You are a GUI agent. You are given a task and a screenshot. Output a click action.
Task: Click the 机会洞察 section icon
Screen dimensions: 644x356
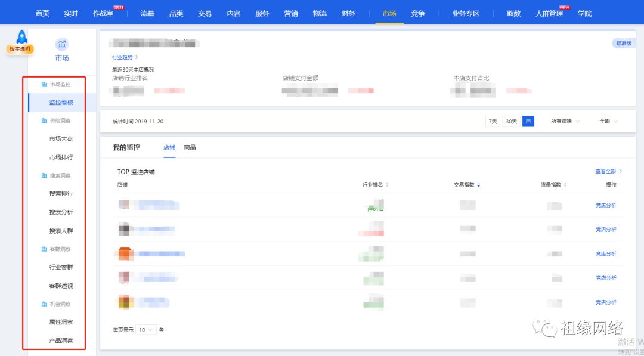coord(44,304)
